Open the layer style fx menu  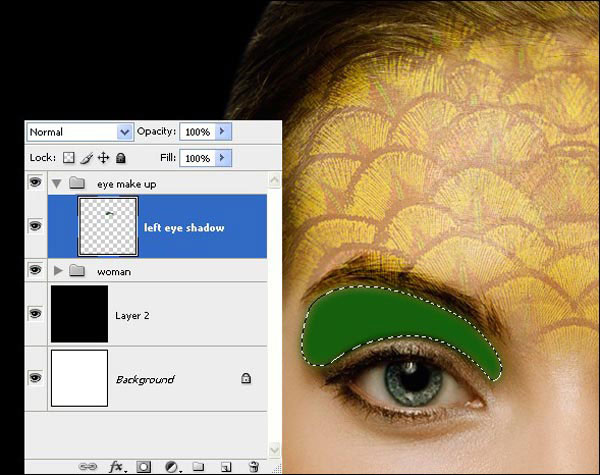click(117, 466)
